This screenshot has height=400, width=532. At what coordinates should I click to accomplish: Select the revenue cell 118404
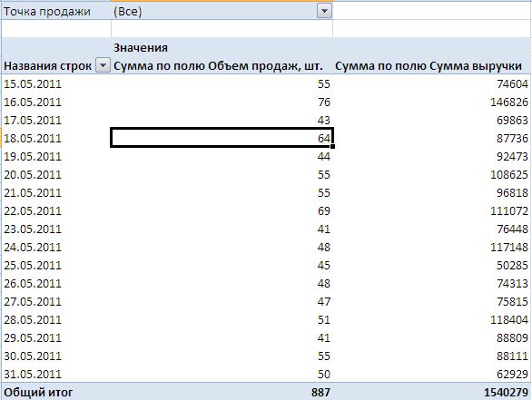coord(431,319)
